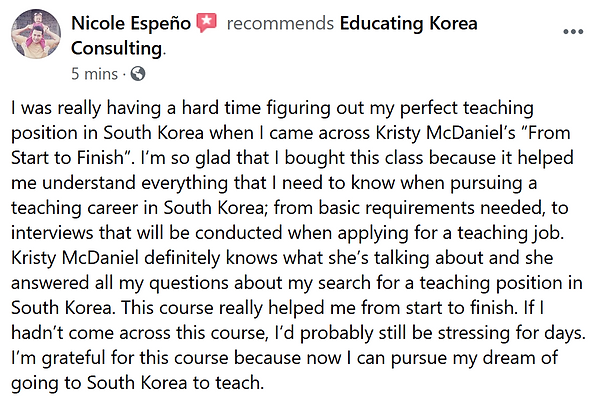Open the three-dot post options menu

tap(573, 32)
